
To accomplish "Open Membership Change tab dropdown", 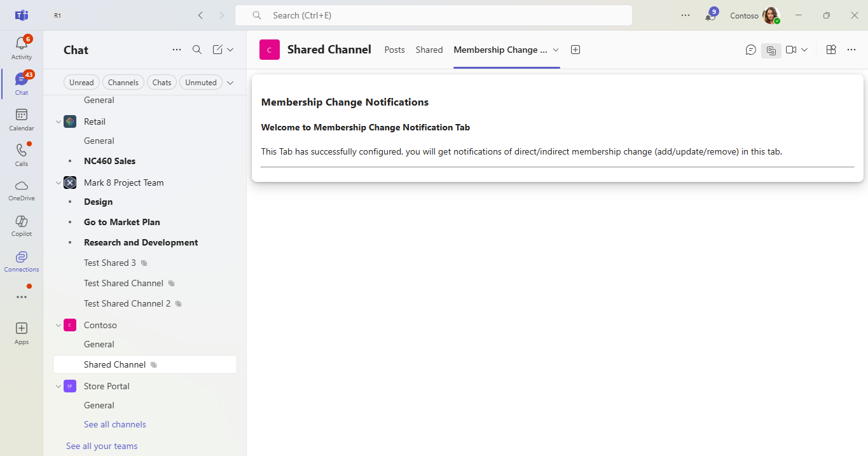I will [556, 50].
